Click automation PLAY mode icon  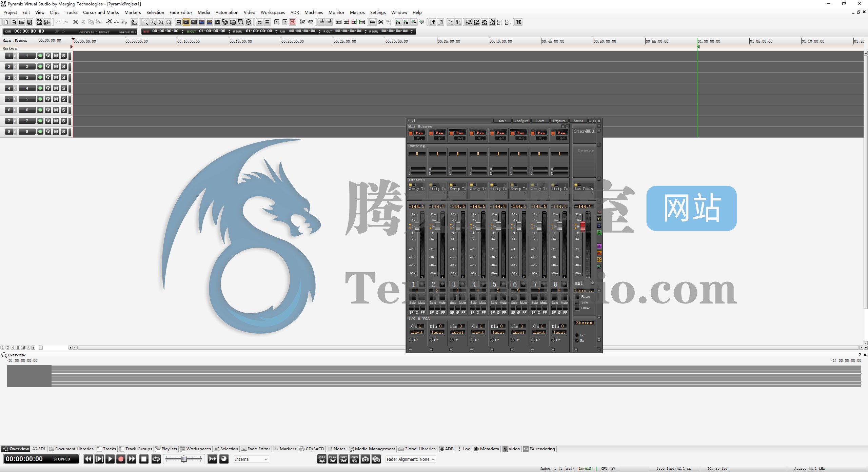(333, 459)
